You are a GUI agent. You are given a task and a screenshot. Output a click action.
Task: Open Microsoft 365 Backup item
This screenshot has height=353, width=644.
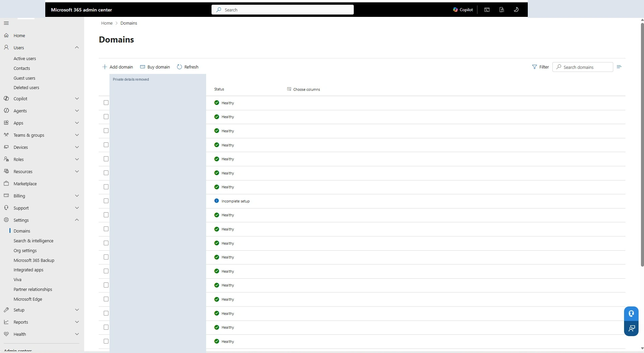pyautogui.click(x=34, y=261)
